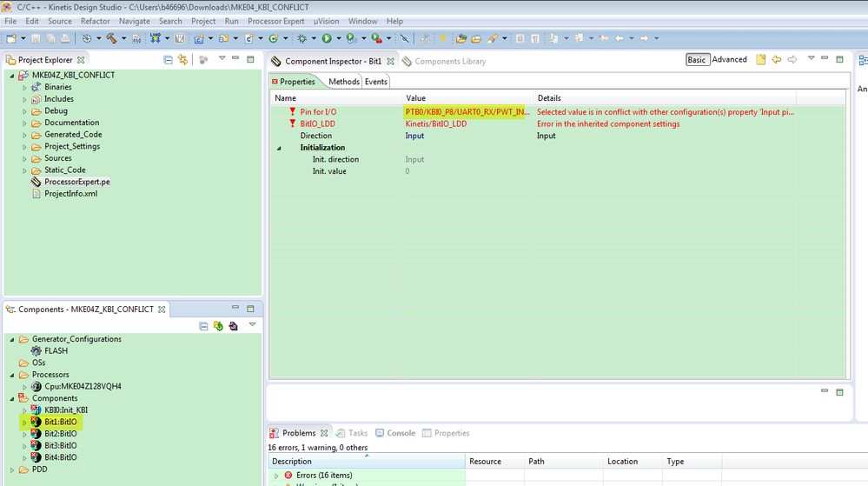This screenshot has width=868, height=486.
Task: Click the yellow note icon in Component Inspector
Action: [x=760, y=59]
